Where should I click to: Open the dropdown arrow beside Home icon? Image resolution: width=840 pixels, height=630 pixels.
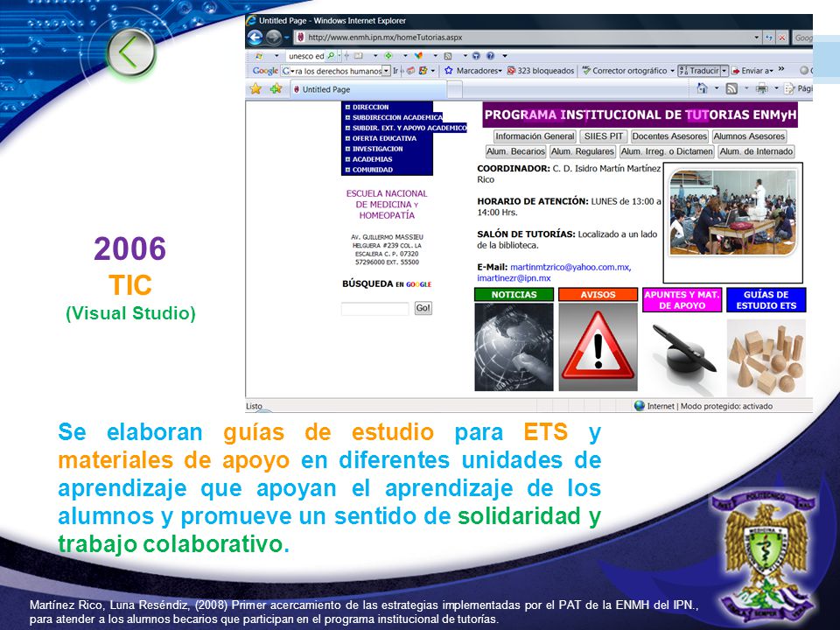click(717, 88)
